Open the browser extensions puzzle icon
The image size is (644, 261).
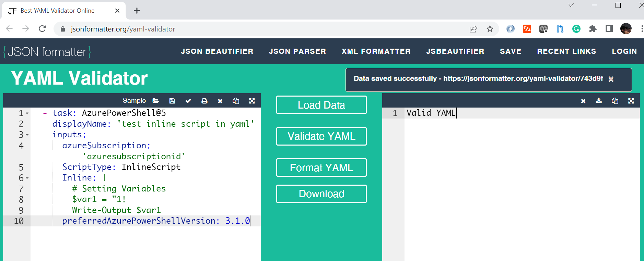[593, 29]
